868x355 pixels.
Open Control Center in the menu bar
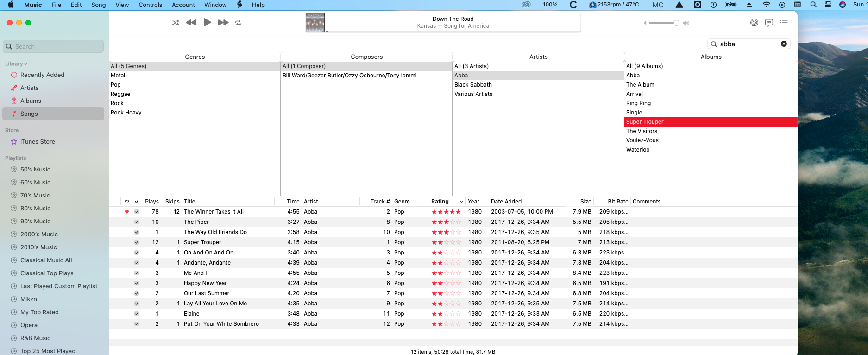[x=828, y=5]
